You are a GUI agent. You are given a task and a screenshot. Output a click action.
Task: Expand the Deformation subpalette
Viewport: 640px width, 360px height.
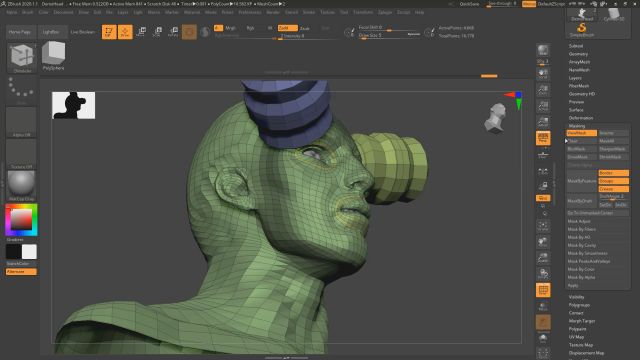click(581, 118)
